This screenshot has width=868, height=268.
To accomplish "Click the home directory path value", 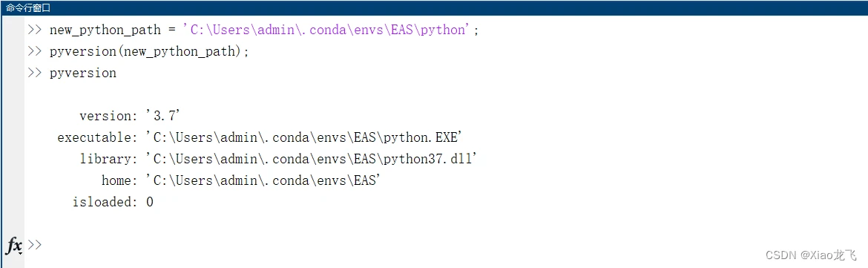I will click(263, 180).
